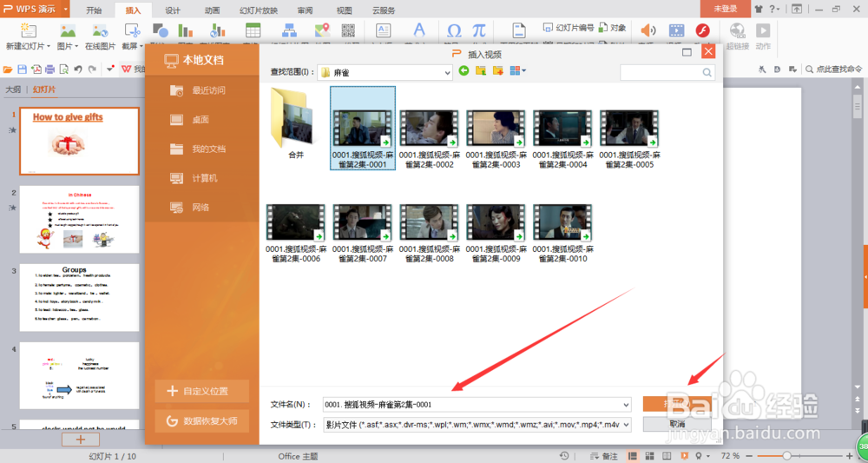This screenshot has width=868, height=463.
Task: Click the save icon in quick access toolbar
Action: coord(23,69)
